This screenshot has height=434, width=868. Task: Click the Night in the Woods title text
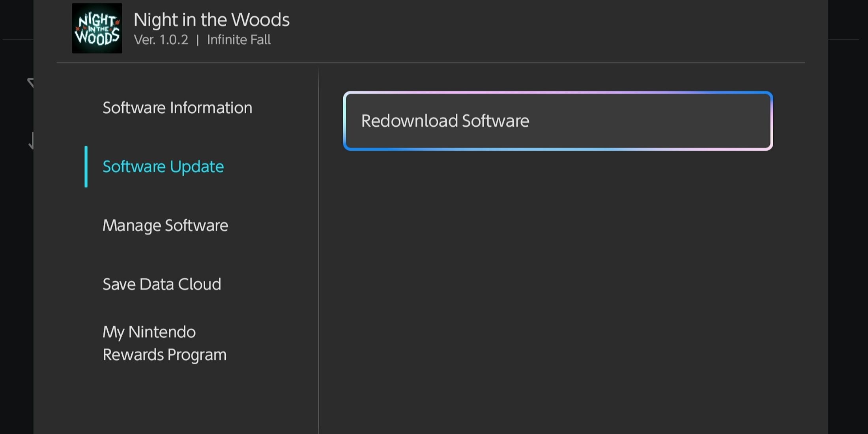tap(211, 20)
